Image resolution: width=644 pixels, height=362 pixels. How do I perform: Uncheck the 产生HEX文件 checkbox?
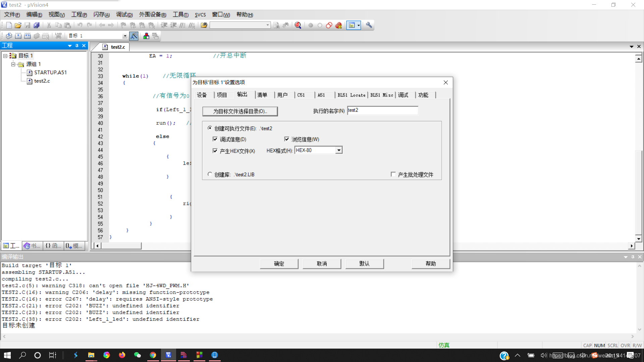coord(215,151)
